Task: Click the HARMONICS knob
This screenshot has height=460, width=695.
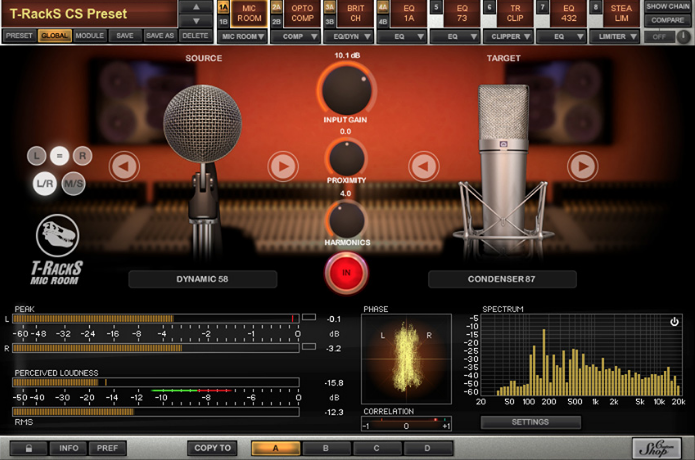Action: 347,220
